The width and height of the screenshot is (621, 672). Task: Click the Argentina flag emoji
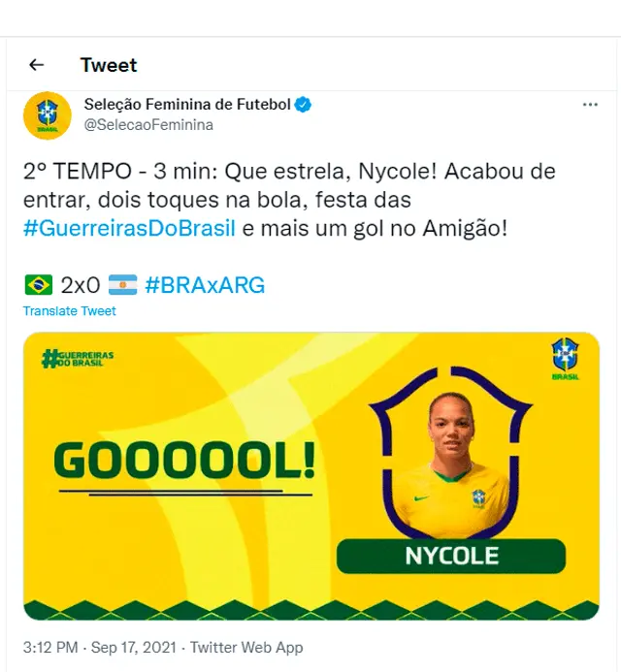122,285
